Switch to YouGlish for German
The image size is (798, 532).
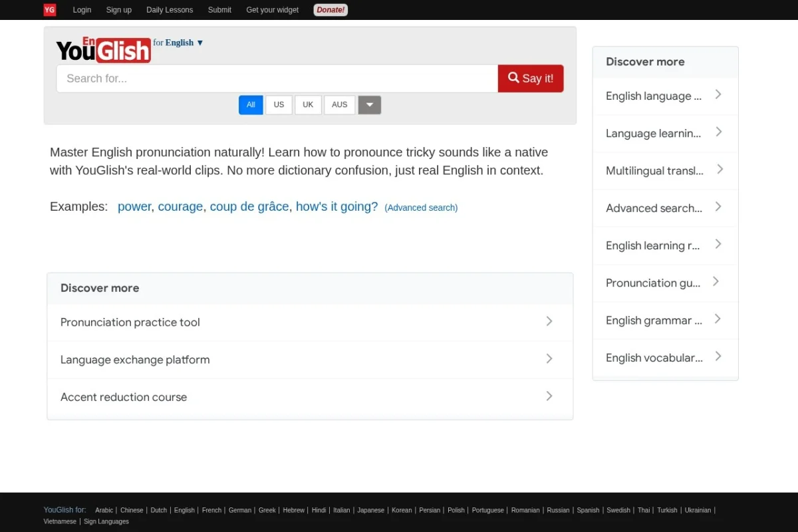[240, 510]
